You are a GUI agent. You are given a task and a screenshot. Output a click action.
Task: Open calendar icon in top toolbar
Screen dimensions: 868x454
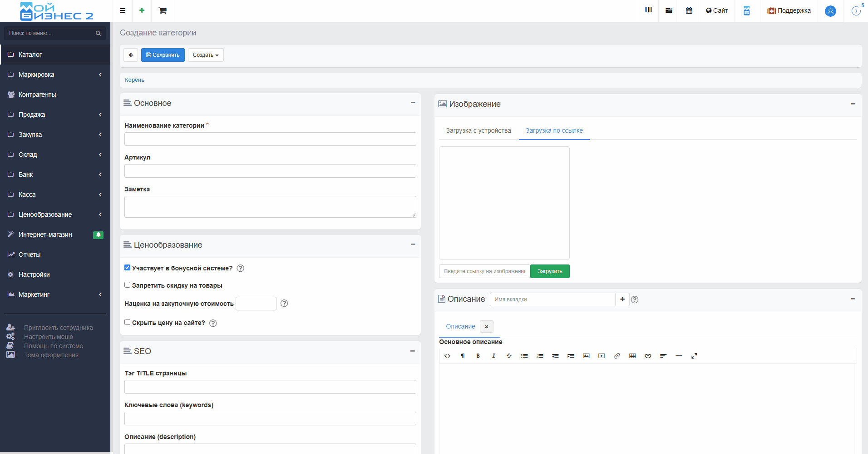tap(689, 10)
